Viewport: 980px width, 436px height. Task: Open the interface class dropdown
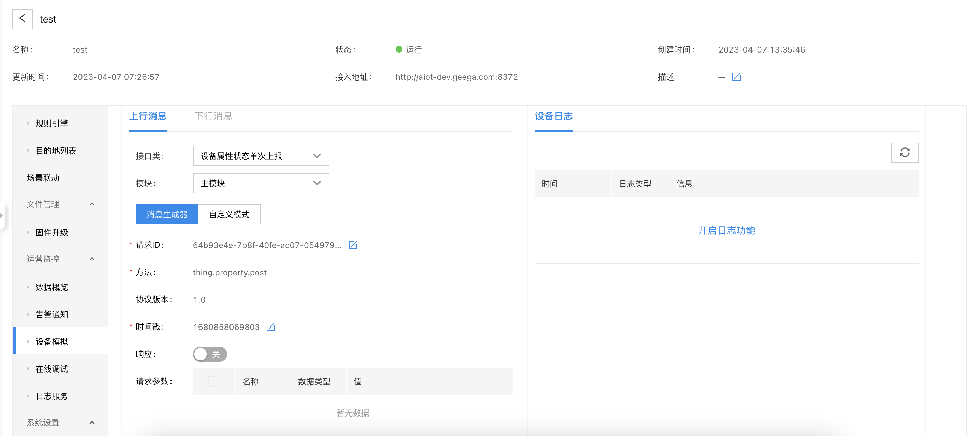(261, 156)
